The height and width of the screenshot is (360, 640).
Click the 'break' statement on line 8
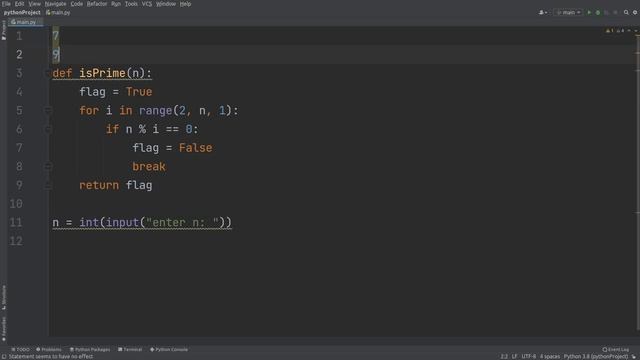click(149, 167)
